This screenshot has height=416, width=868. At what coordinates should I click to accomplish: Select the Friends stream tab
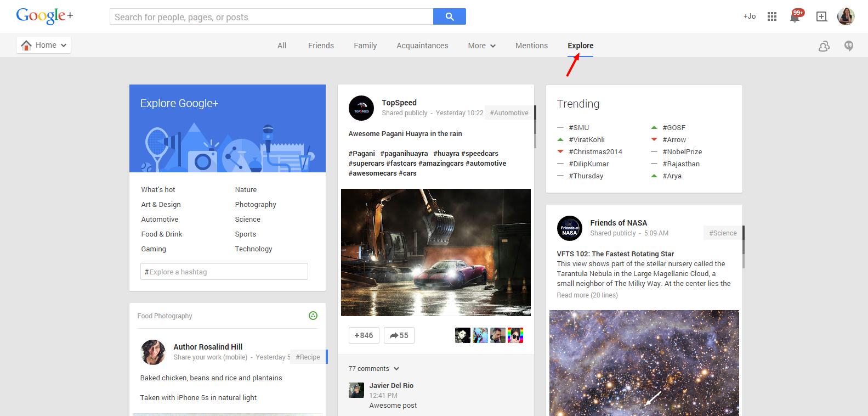point(321,46)
